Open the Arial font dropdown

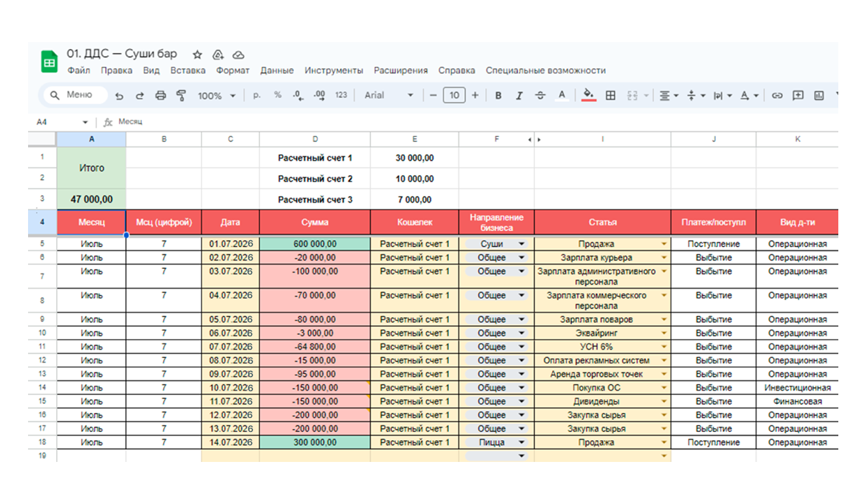click(x=388, y=96)
